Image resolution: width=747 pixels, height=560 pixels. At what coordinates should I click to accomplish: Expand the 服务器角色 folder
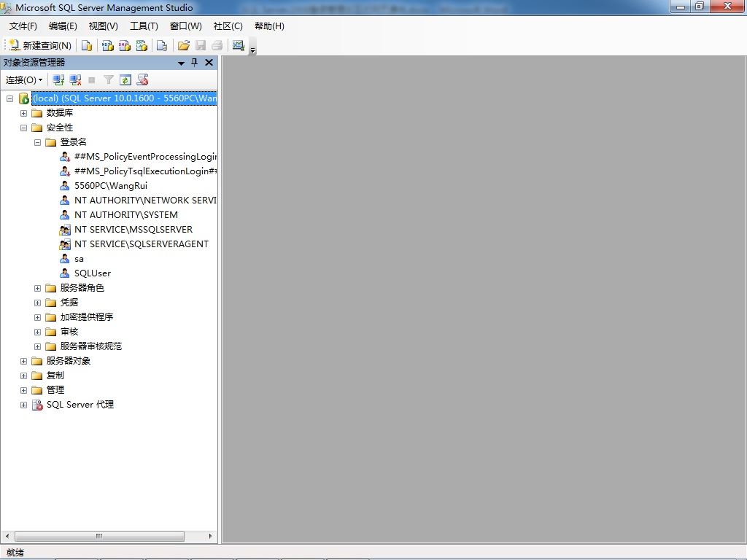point(37,288)
